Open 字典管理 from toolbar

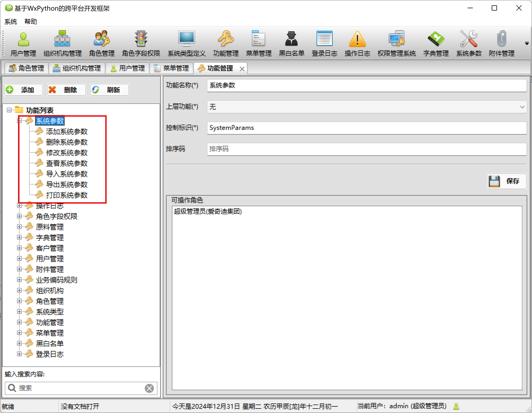click(434, 42)
